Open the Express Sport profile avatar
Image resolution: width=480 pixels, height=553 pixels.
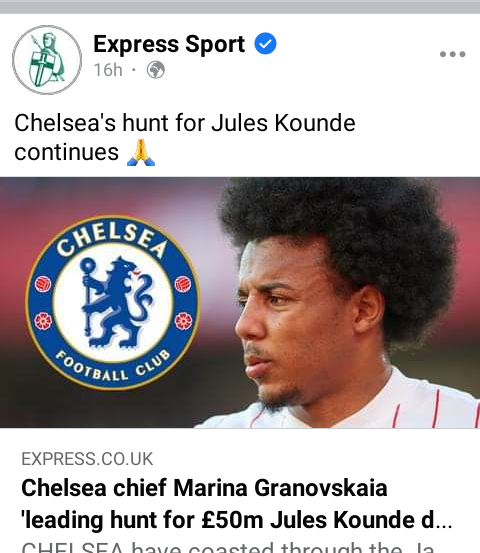pyautogui.click(x=47, y=60)
